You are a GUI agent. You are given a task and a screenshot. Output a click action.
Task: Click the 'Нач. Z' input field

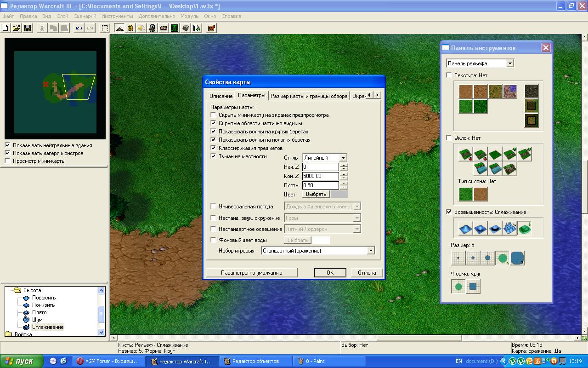[x=321, y=167]
